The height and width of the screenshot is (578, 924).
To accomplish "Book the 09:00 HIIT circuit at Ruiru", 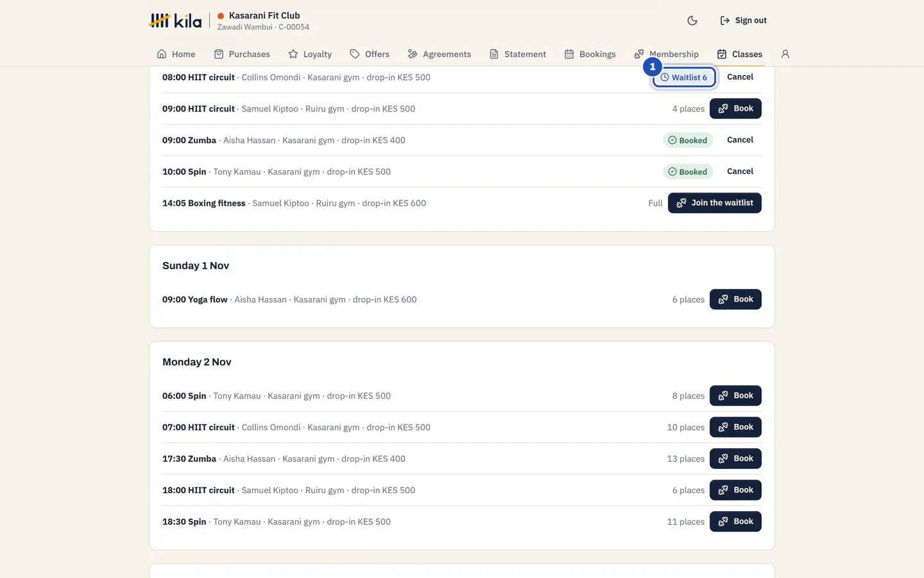I will pos(735,109).
